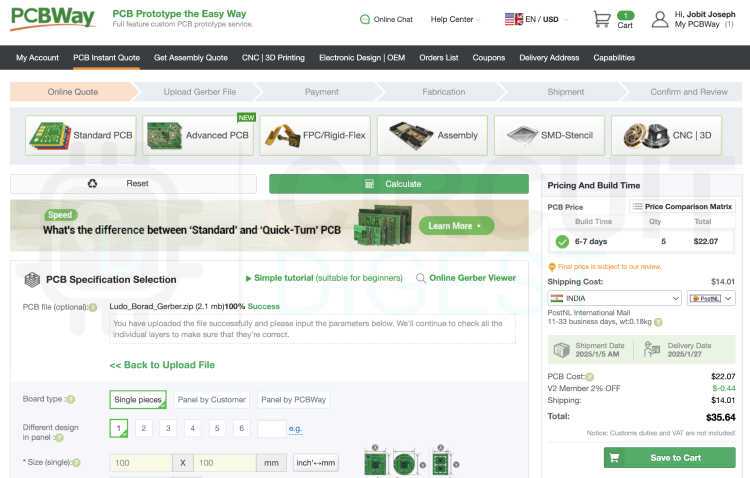Click the help icon next to Board type
The height and width of the screenshot is (478, 750).
click(x=71, y=400)
